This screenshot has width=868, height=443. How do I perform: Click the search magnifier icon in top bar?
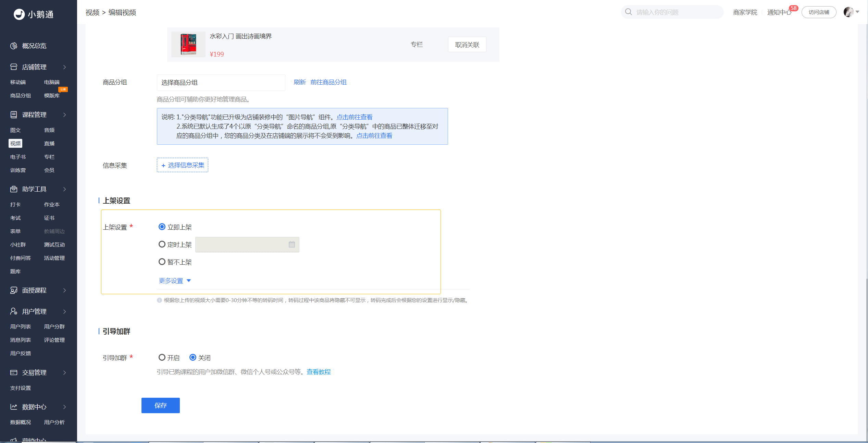click(629, 12)
